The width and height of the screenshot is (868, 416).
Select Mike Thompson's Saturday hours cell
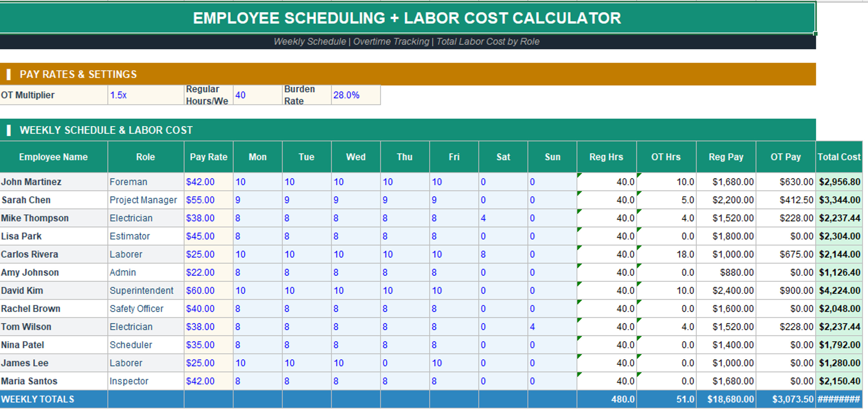click(503, 218)
